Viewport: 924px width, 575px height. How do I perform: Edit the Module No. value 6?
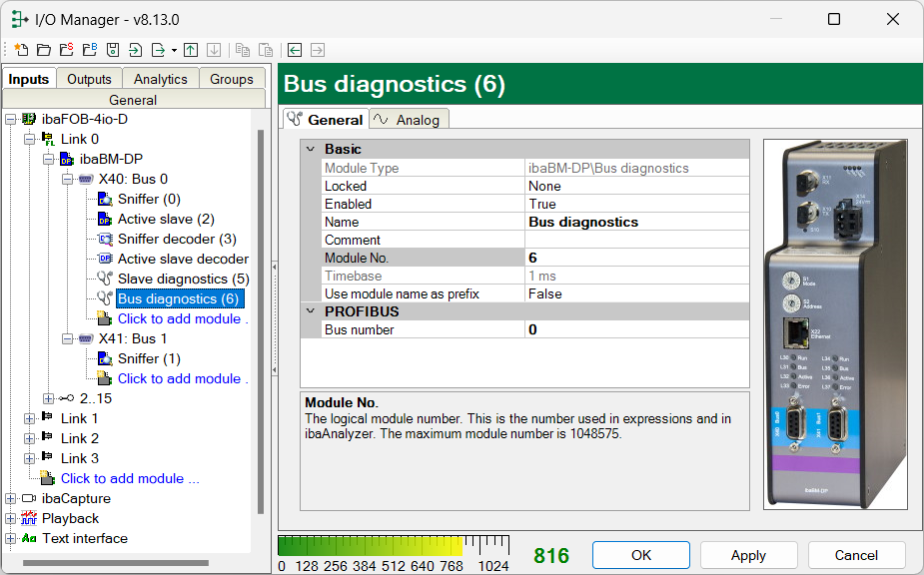tap(637, 258)
